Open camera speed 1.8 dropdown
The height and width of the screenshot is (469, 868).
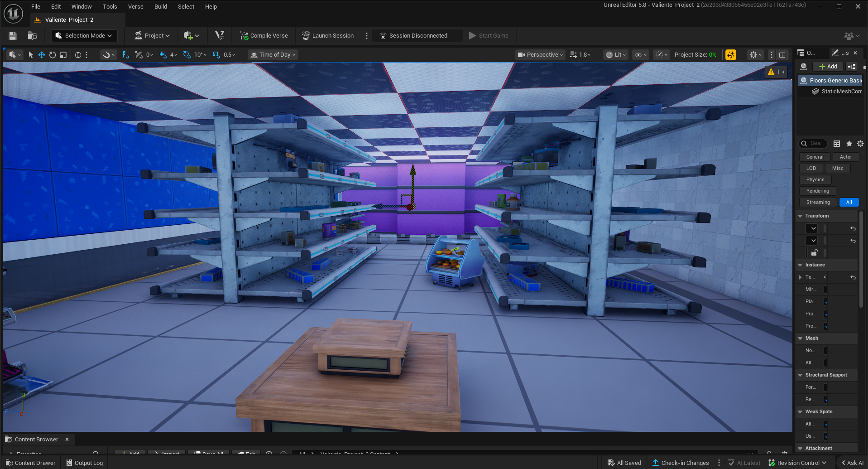pyautogui.click(x=580, y=55)
